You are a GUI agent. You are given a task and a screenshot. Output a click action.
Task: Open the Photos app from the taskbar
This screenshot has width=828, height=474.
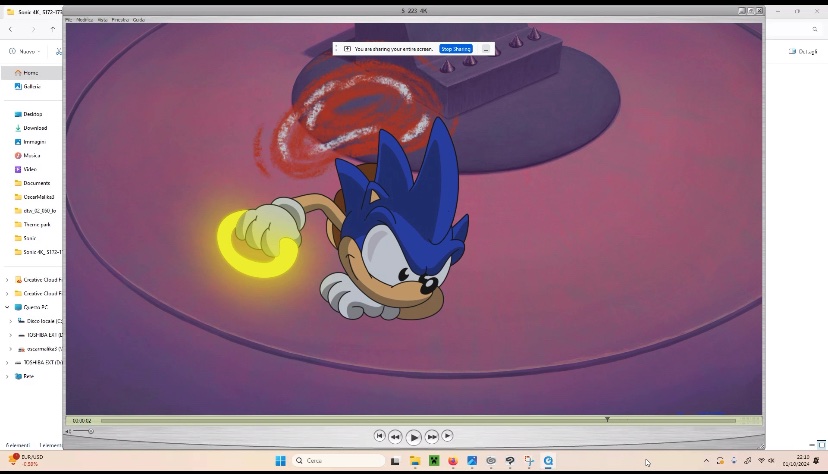tap(472, 461)
